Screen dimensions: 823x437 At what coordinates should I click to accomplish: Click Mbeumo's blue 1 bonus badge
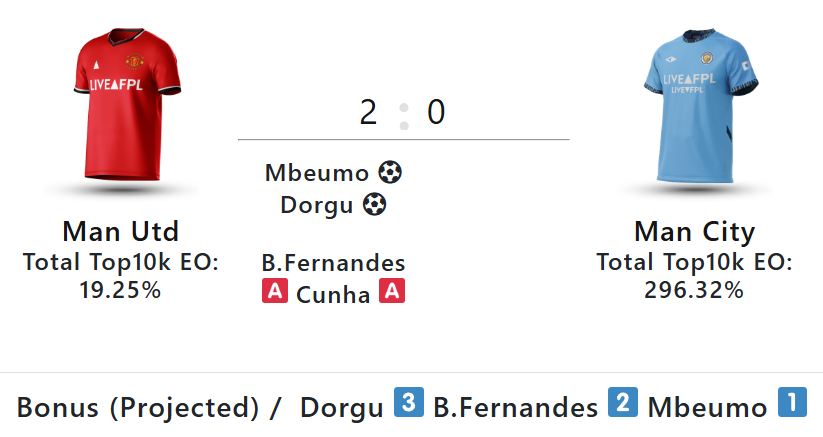click(791, 403)
